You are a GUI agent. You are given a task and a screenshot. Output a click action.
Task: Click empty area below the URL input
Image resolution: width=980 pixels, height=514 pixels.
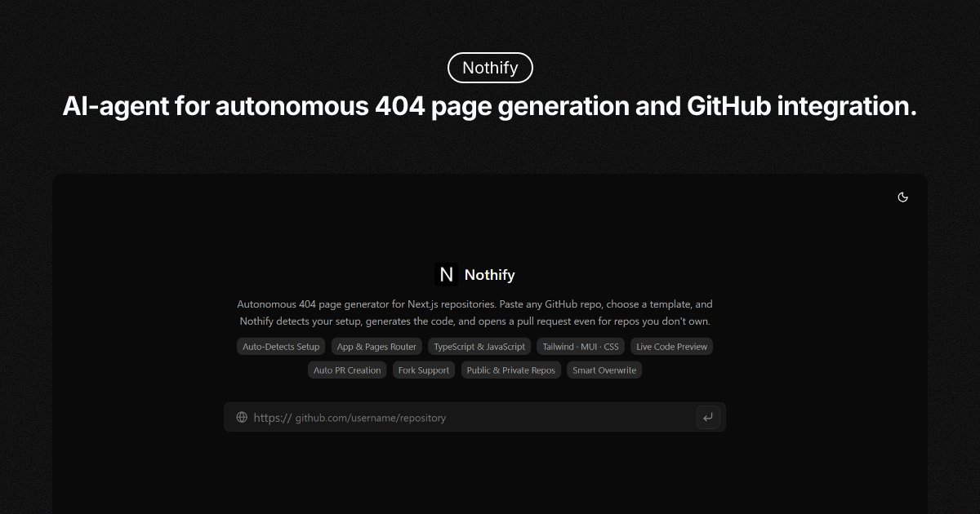[490, 473]
